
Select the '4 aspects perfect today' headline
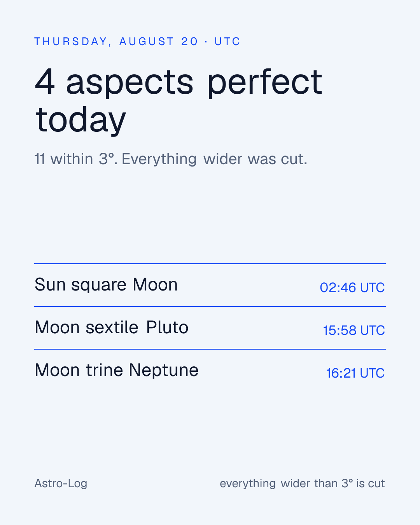(x=178, y=100)
